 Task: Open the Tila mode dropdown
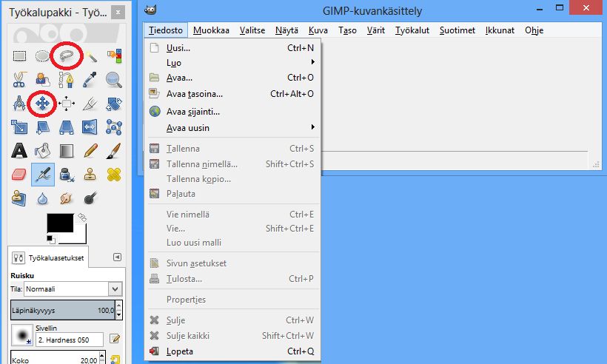pos(73,289)
